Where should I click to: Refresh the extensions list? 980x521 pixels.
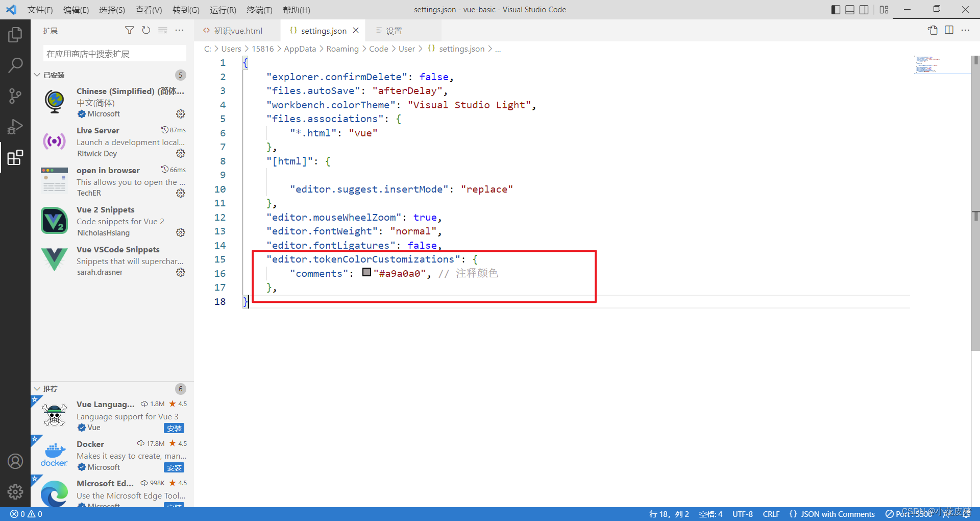pos(146,30)
